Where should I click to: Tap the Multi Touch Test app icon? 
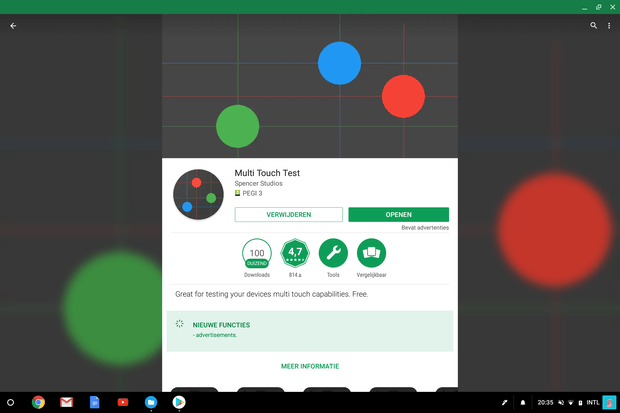point(198,194)
